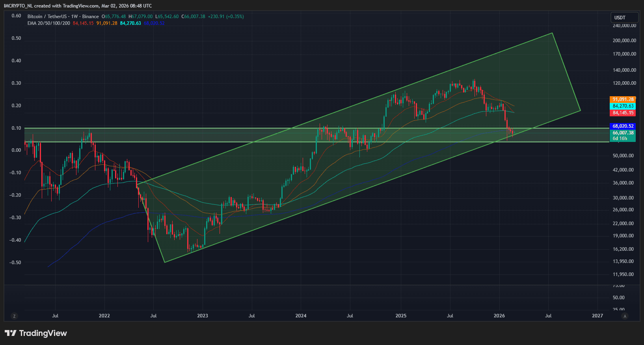Click the TradingView logo icon
This screenshot has width=644, height=345.
point(11,333)
